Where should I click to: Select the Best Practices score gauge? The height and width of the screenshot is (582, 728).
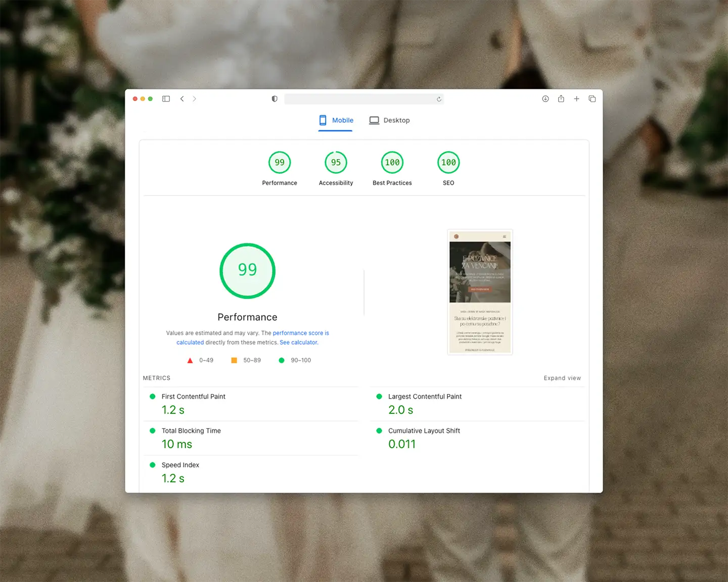coord(392,163)
